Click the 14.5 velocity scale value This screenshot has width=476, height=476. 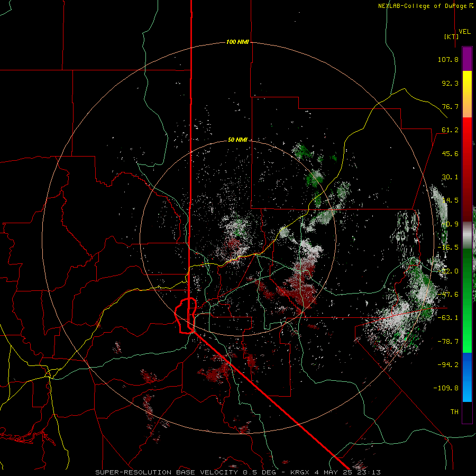click(450, 200)
